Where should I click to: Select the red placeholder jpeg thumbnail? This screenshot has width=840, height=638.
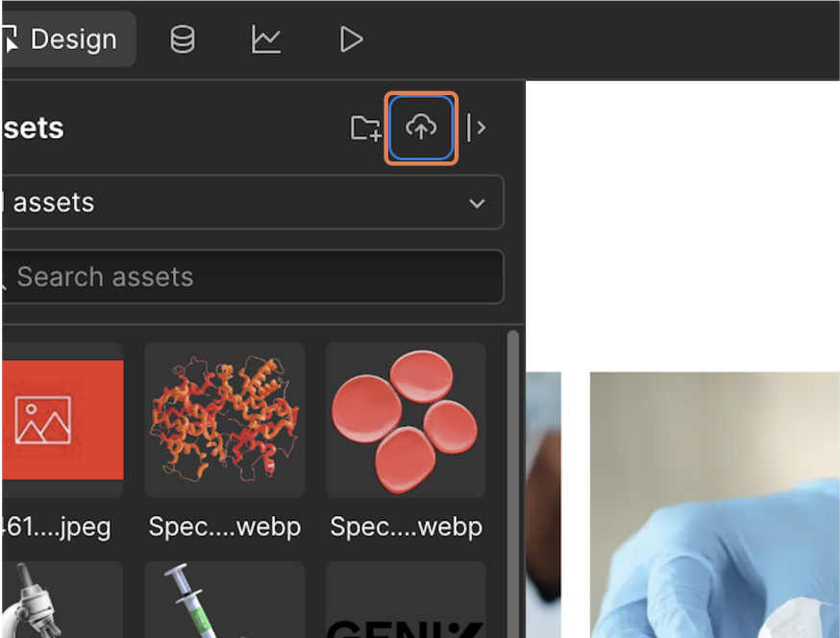pyautogui.click(x=62, y=420)
